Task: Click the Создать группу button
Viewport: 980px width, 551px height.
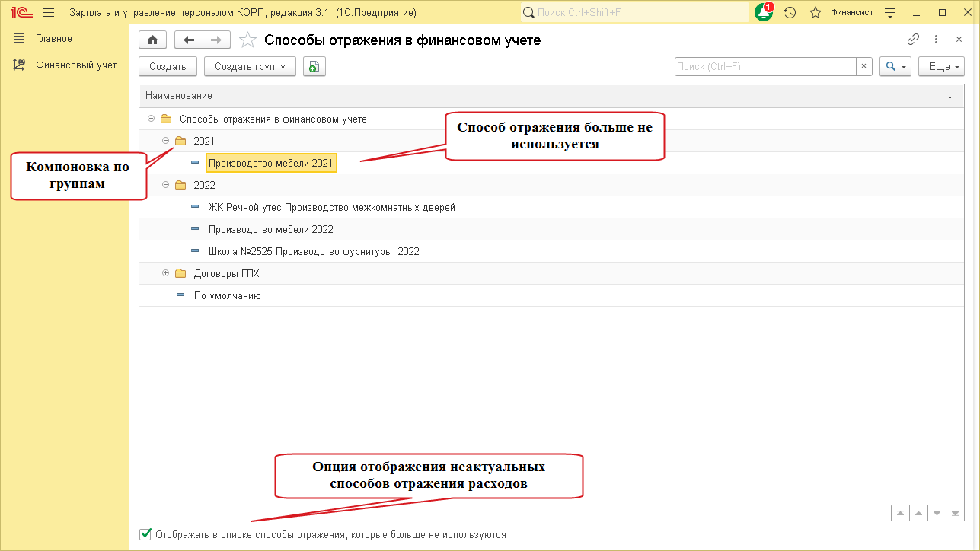Action: point(250,67)
